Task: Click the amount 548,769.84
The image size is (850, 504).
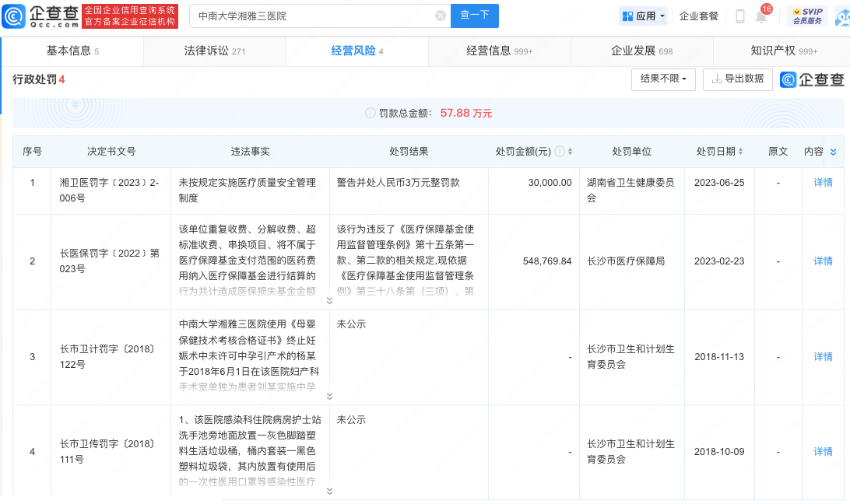Action: [x=547, y=261]
